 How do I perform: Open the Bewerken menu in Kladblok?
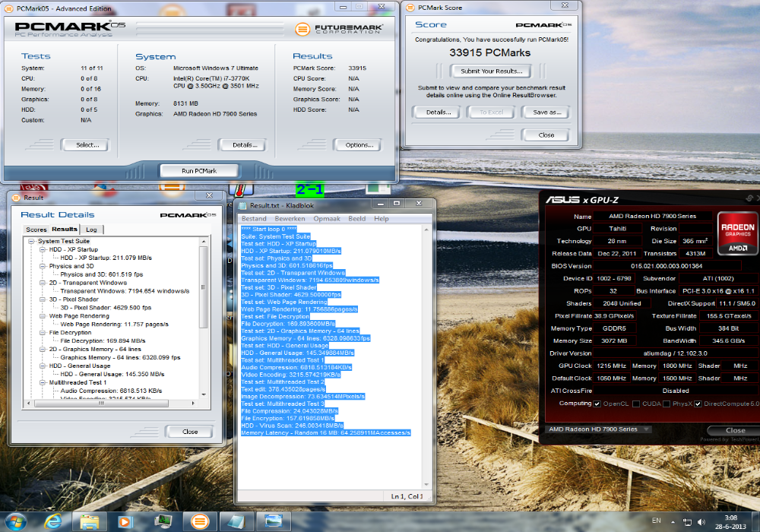click(x=290, y=219)
